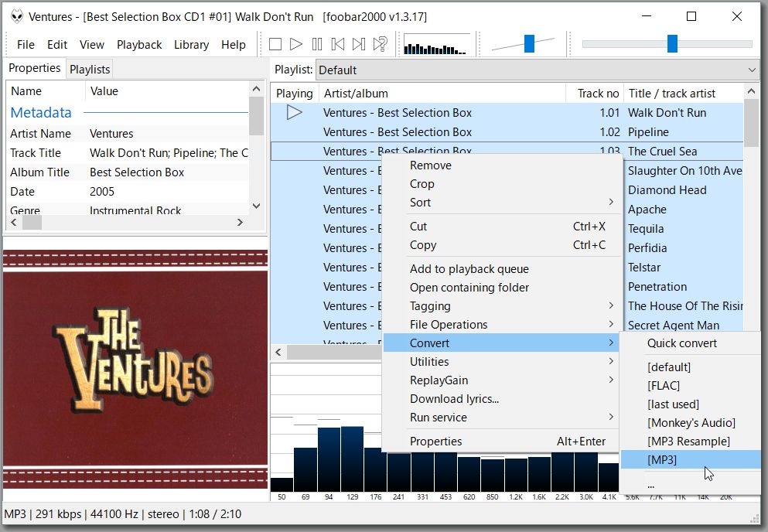This screenshot has height=532, width=768.
Task: Expand the Tagging submenu
Action: click(x=500, y=306)
